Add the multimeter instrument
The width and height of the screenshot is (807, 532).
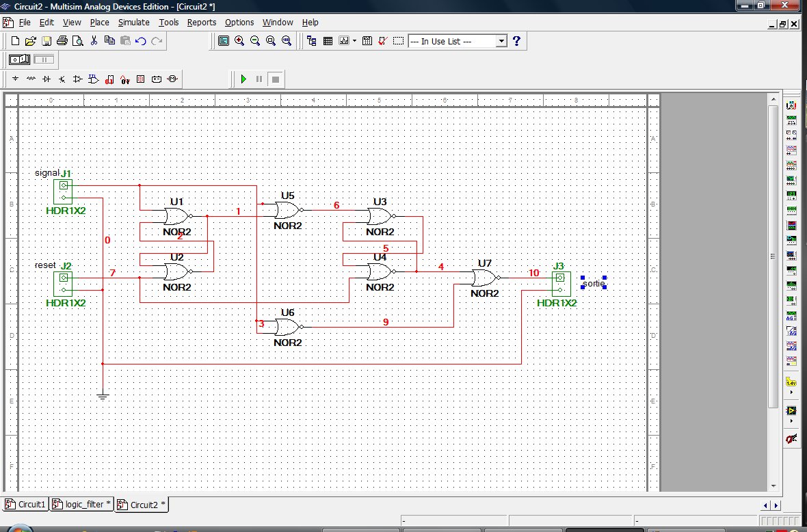click(792, 106)
